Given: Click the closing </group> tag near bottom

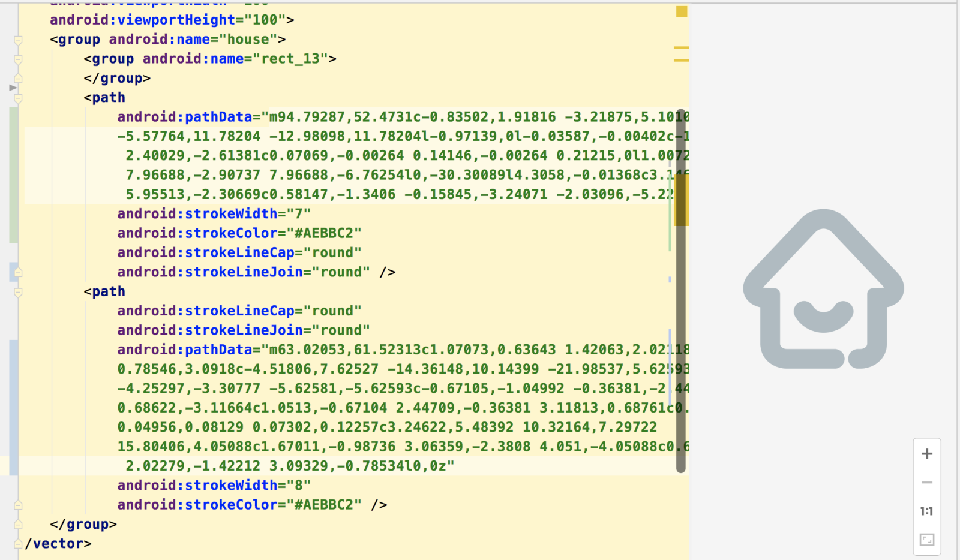Looking at the screenshot, I should [83, 525].
